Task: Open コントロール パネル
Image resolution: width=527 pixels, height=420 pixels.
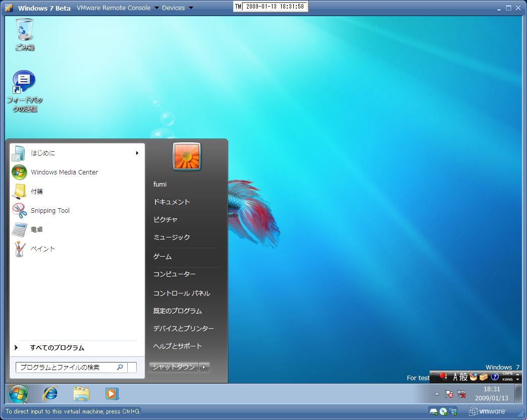Action: click(182, 293)
